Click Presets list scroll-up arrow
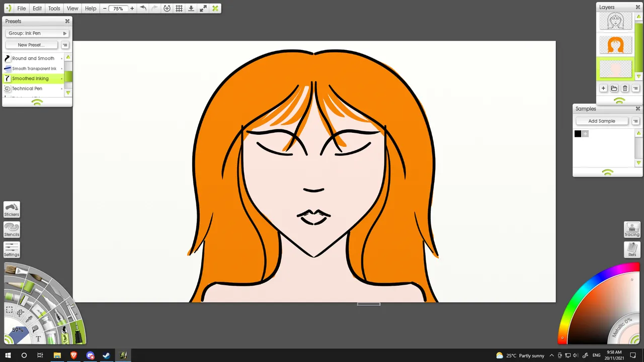 coord(68,57)
